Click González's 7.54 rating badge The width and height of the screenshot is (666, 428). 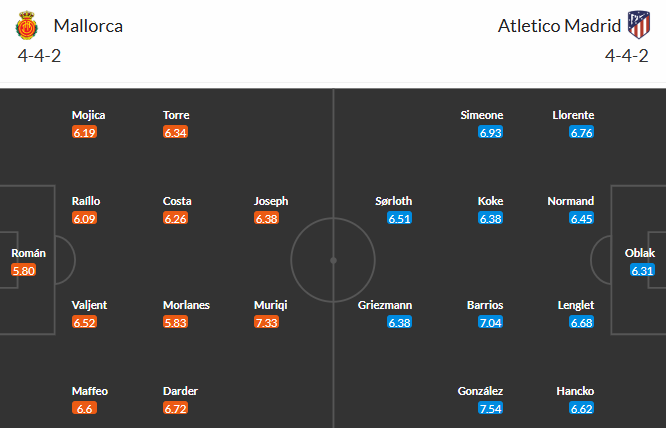[490, 409]
